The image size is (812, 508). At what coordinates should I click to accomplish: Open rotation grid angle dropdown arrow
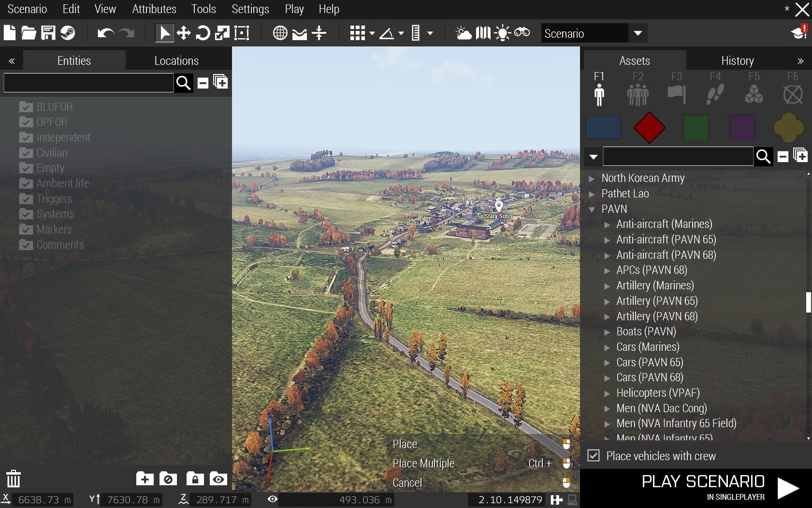pyautogui.click(x=401, y=33)
